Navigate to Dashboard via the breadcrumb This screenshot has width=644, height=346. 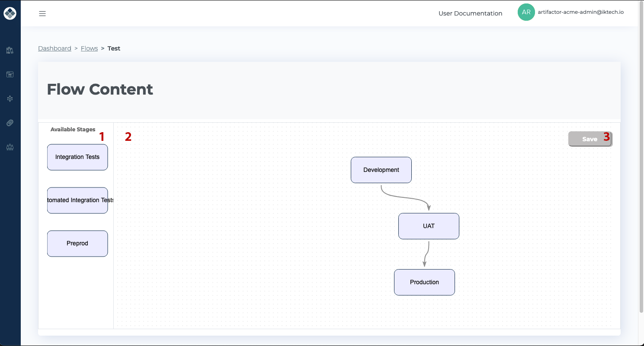pos(54,48)
